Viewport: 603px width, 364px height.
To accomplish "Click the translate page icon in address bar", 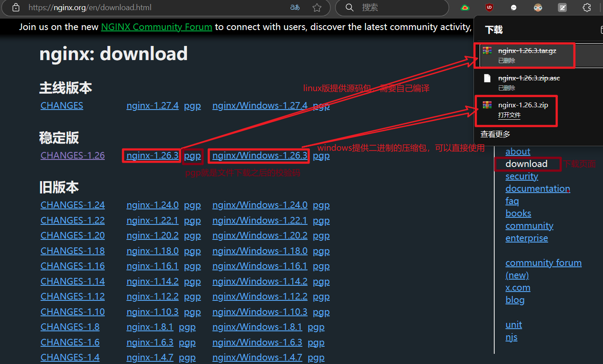I will [295, 8].
